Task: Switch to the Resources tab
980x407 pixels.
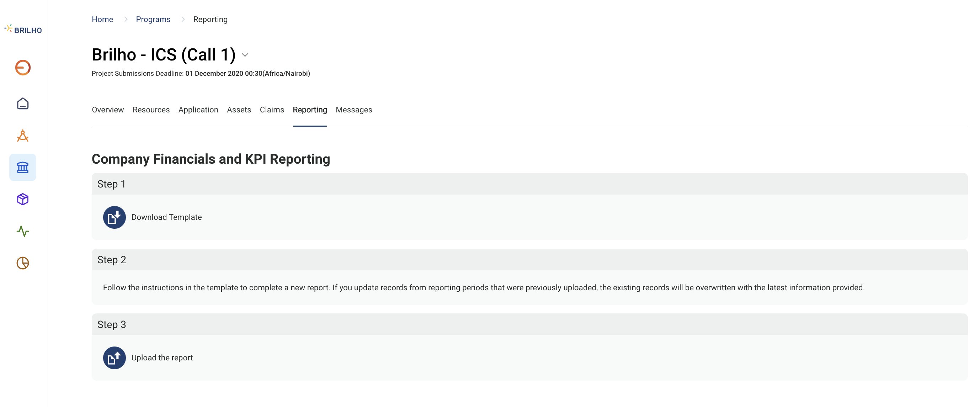Action: [x=151, y=110]
